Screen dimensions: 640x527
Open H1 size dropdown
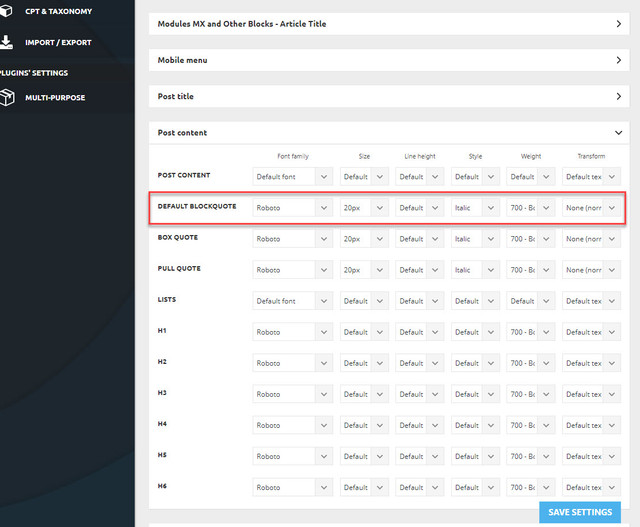point(364,332)
